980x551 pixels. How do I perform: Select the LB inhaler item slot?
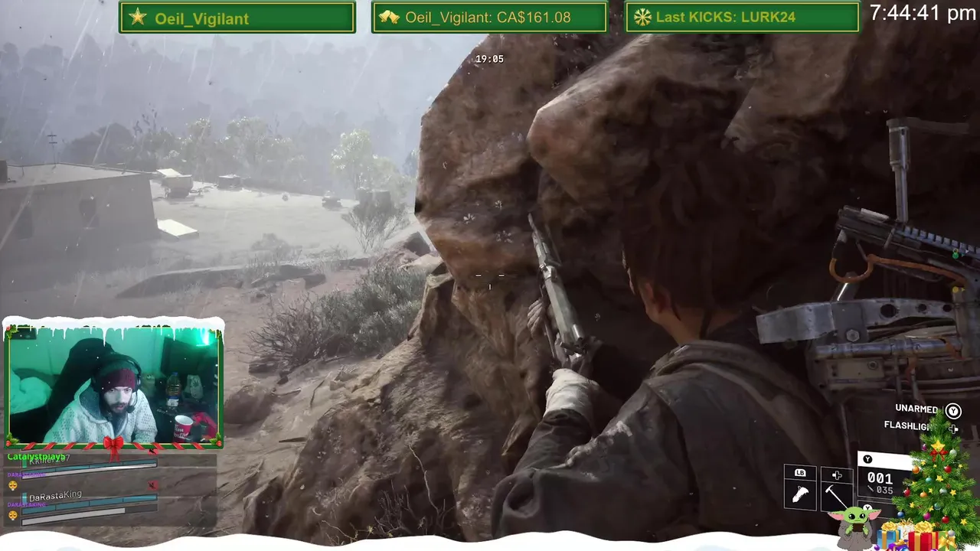[x=800, y=487]
